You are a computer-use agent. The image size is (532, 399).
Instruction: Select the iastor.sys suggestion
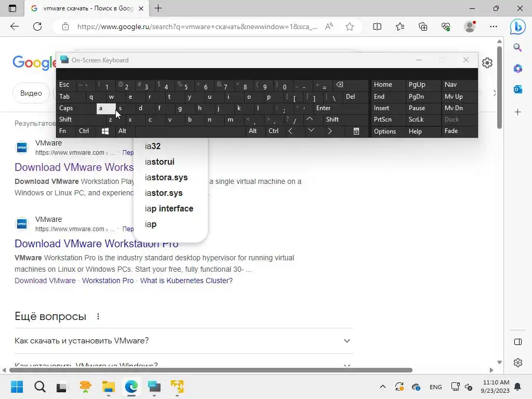click(170, 193)
